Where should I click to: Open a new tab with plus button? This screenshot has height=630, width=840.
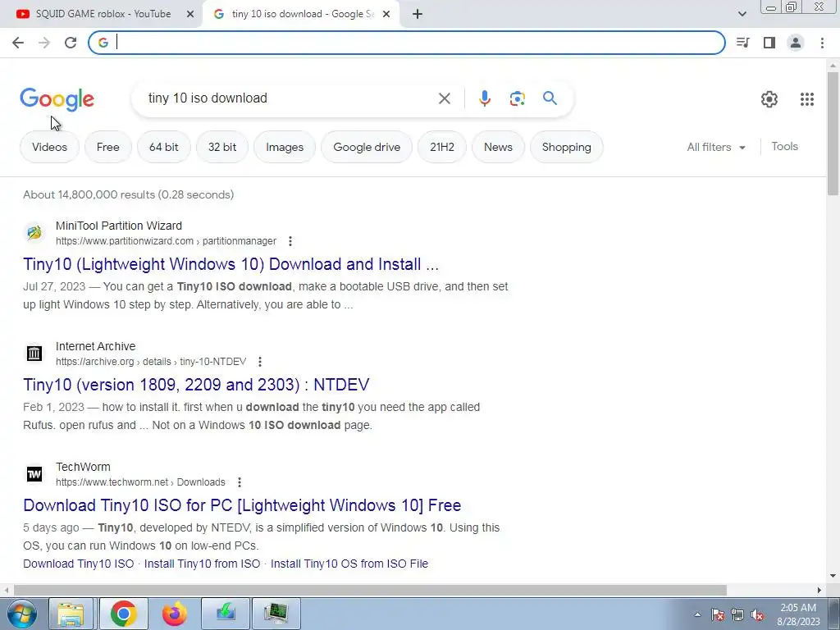[x=418, y=15]
